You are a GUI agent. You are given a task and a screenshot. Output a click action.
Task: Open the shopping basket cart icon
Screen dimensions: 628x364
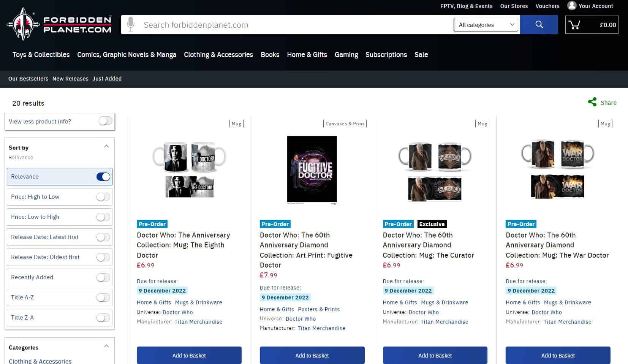coord(574,25)
